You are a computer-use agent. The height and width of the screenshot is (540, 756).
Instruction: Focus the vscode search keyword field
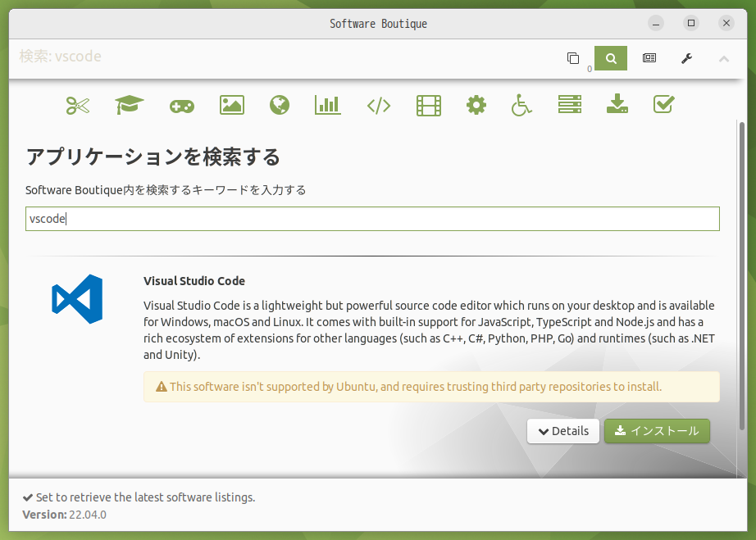pos(372,219)
